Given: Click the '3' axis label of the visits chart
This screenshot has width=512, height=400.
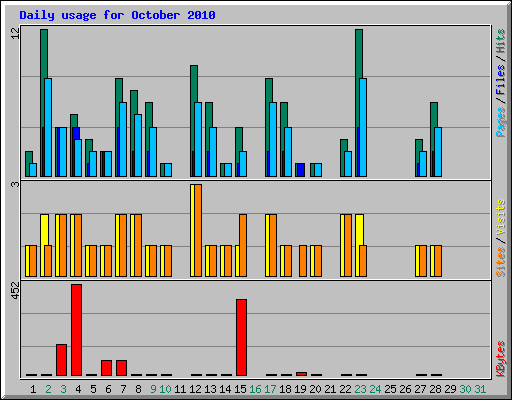Looking at the screenshot, I should click(15, 184).
